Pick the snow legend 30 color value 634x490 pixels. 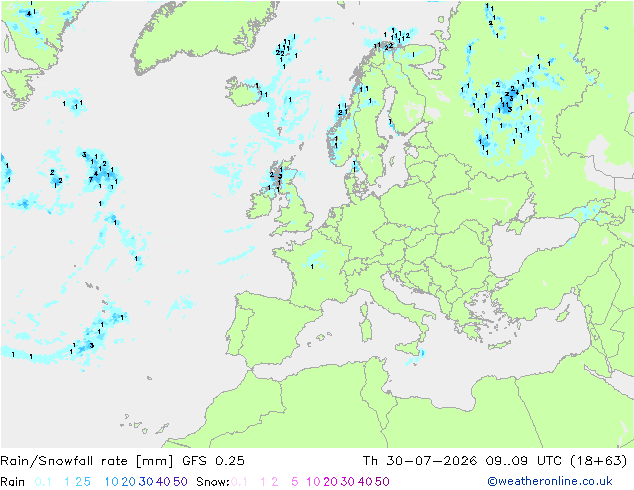tap(348, 482)
